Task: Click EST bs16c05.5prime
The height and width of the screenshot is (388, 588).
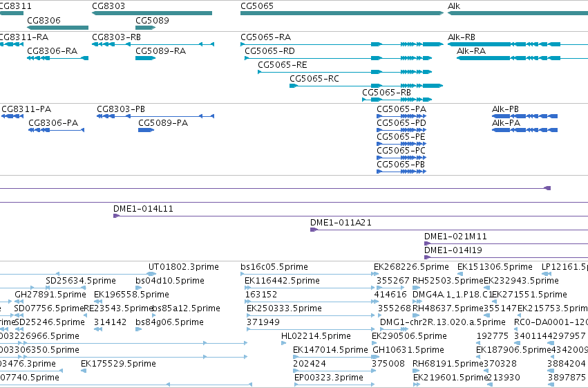Action: [x=274, y=267]
